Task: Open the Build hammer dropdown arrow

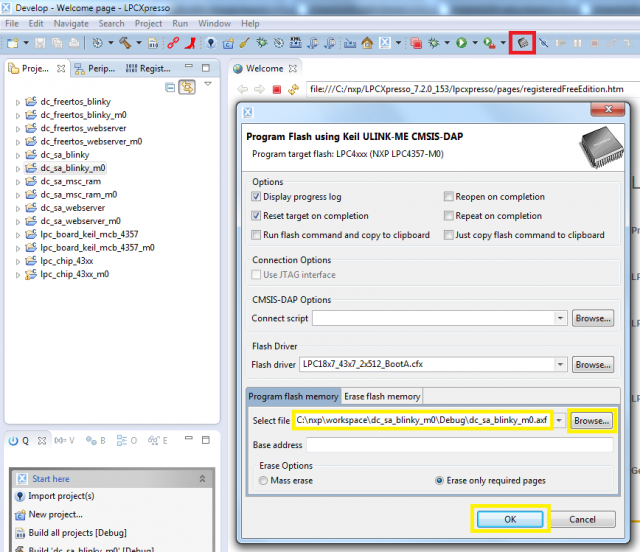Action: coord(139,43)
